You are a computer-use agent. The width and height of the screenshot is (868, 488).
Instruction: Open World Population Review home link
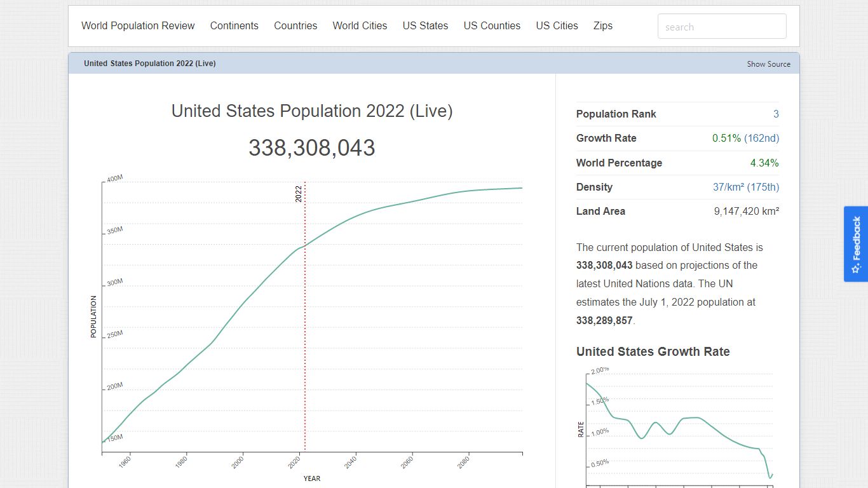tap(138, 26)
